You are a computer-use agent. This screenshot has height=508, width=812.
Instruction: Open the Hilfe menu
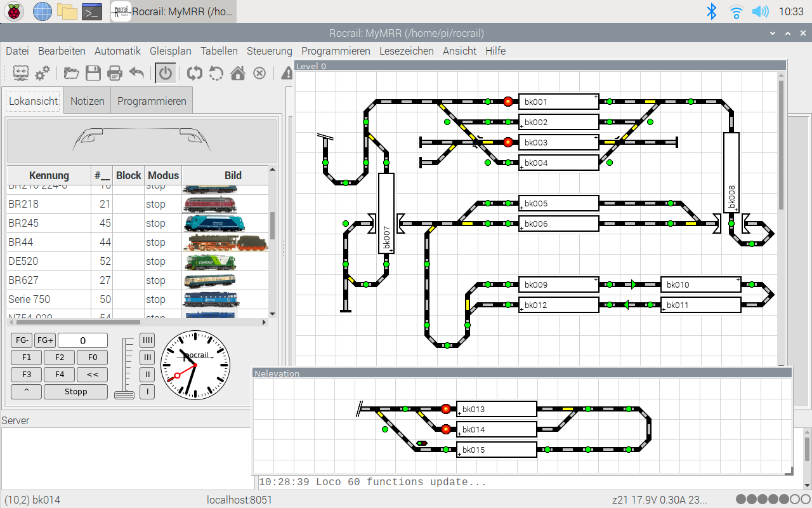(495, 51)
